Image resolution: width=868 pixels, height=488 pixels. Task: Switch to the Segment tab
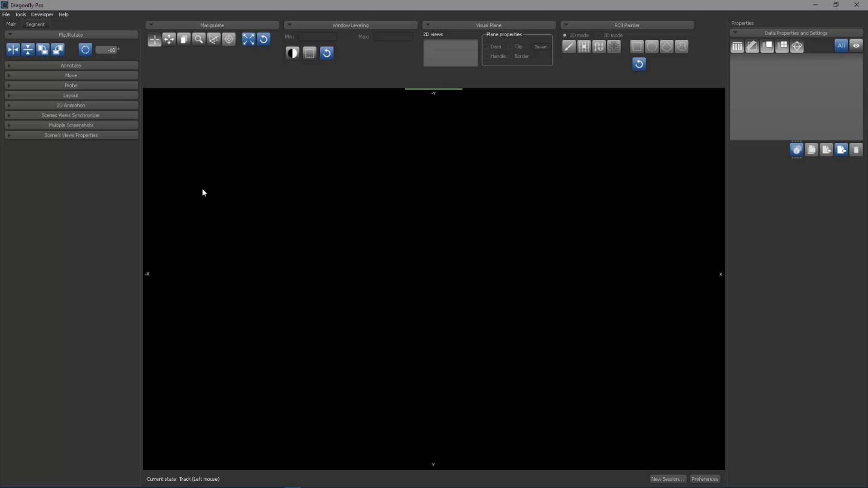[x=35, y=25]
